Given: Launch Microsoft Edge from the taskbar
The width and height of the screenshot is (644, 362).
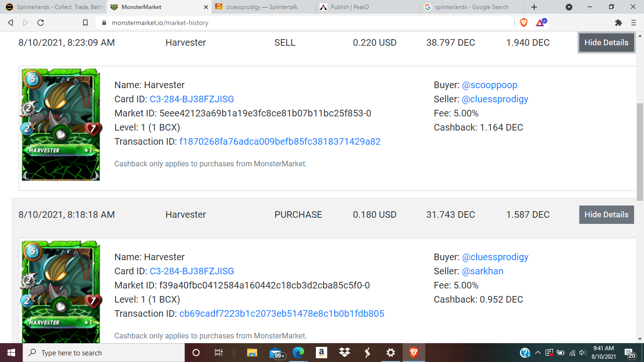Looking at the screenshot, I should point(298,353).
